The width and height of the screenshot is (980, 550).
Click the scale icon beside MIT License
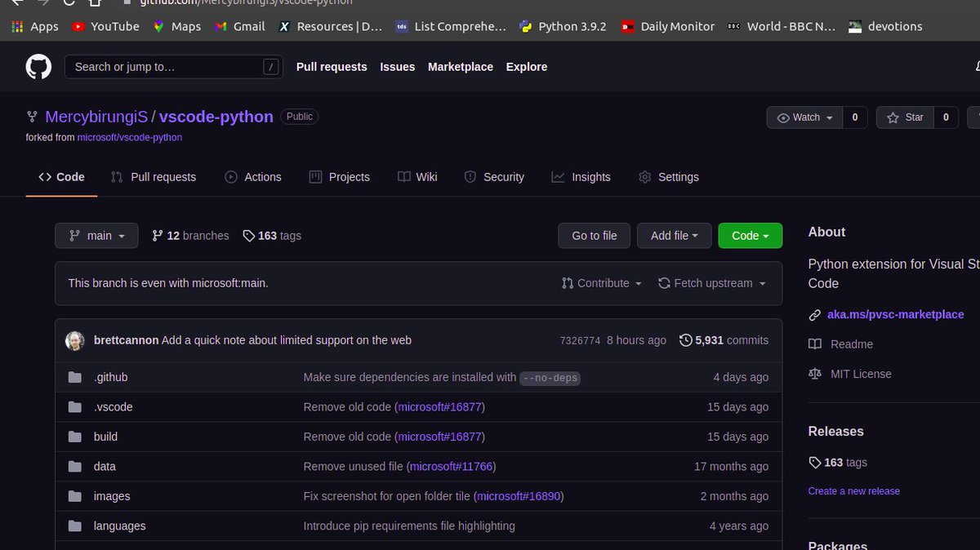(814, 374)
